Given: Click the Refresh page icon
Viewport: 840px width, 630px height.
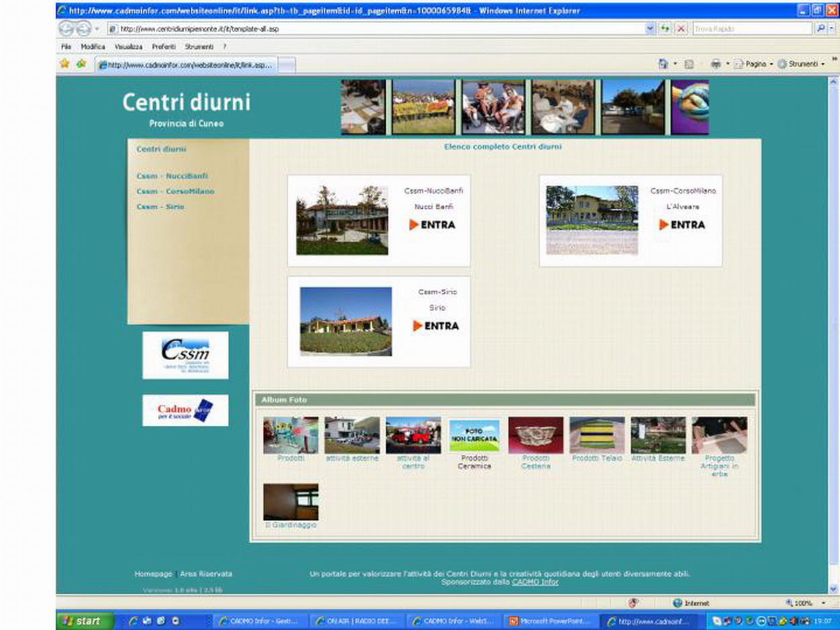Looking at the screenshot, I should point(665,29).
